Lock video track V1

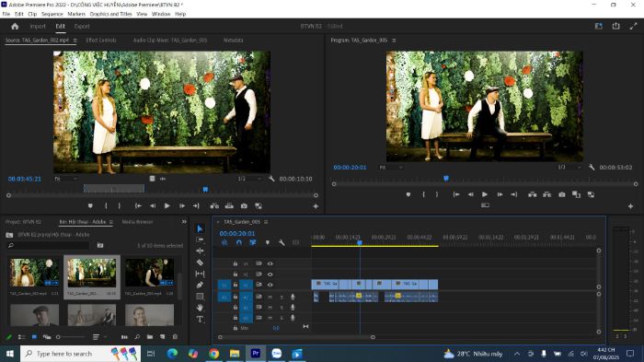pyautogui.click(x=236, y=285)
